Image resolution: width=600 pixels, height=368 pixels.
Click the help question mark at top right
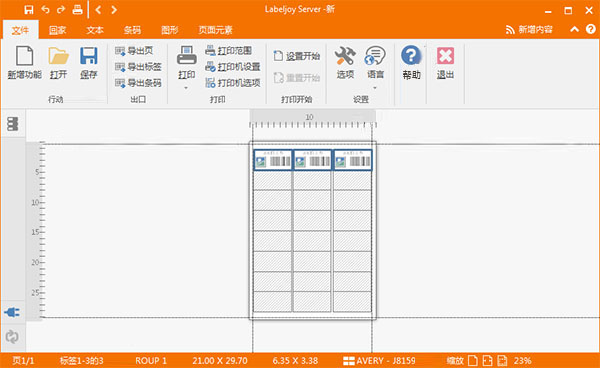[590, 29]
